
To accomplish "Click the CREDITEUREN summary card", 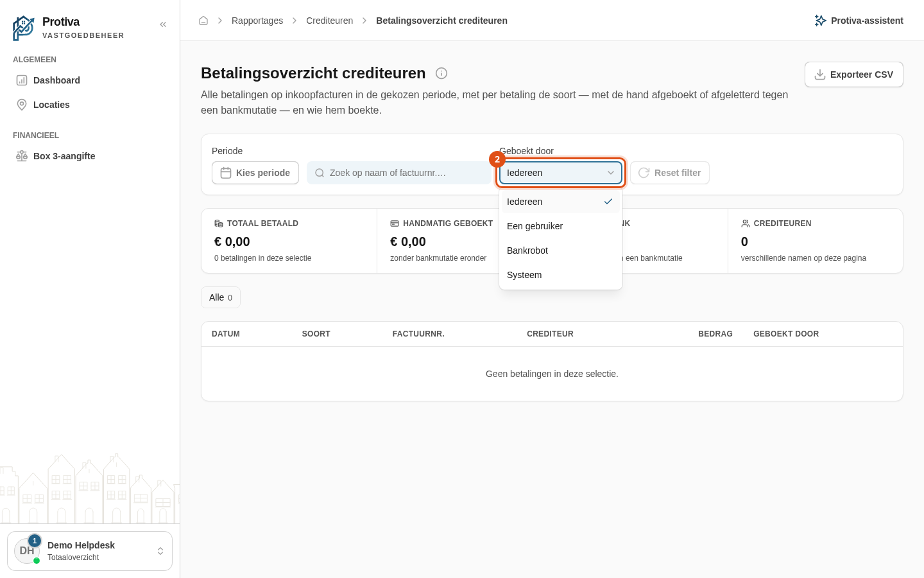I will pyautogui.click(x=815, y=241).
